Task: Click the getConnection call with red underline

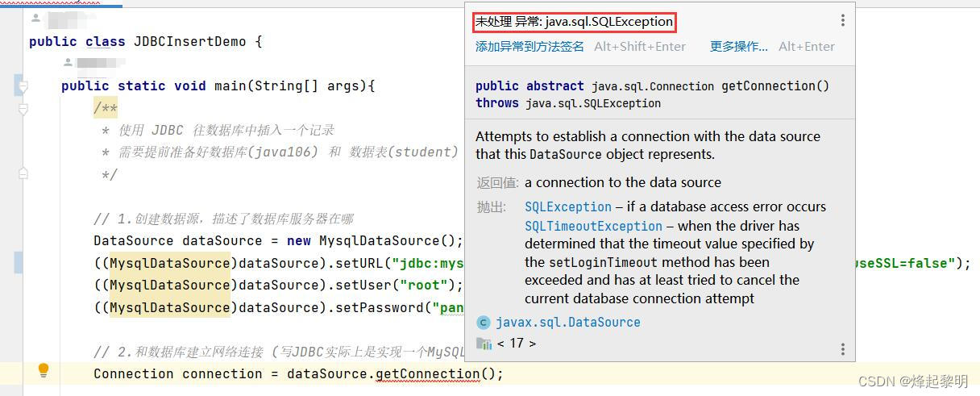Action: click(428, 374)
